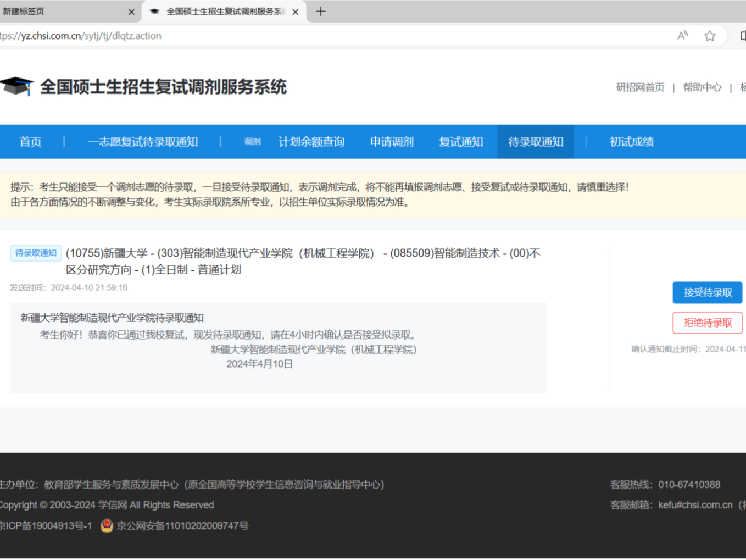Screen dimensions: 746x560
Task: Open a new browser tab with plus button
Action: [x=321, y=12]
